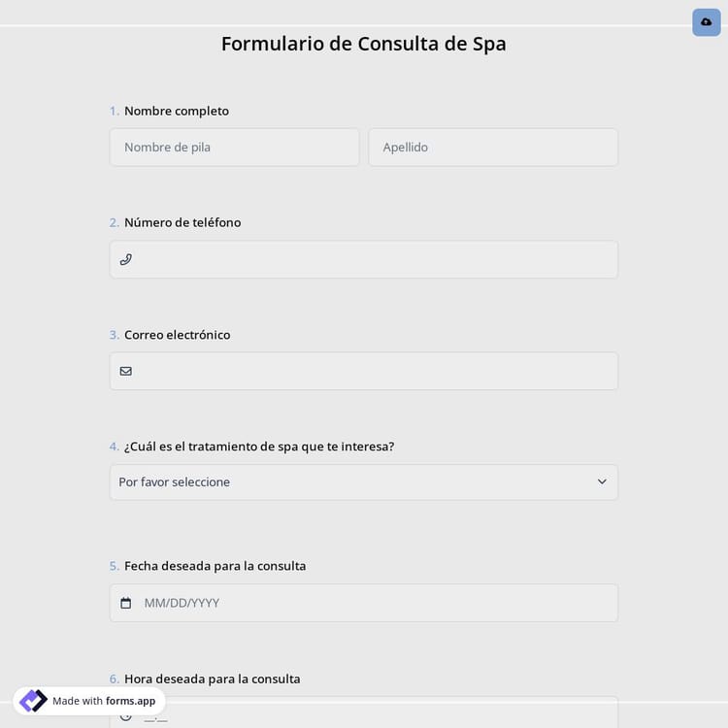Focus the email address input box

click(x=374, y=371)
